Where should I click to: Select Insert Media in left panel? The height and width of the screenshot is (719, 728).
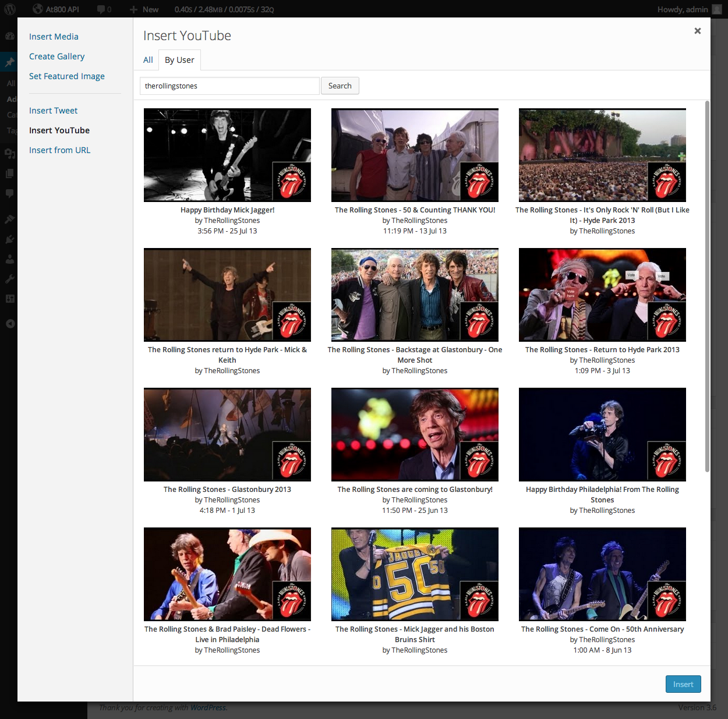[54, 37]
